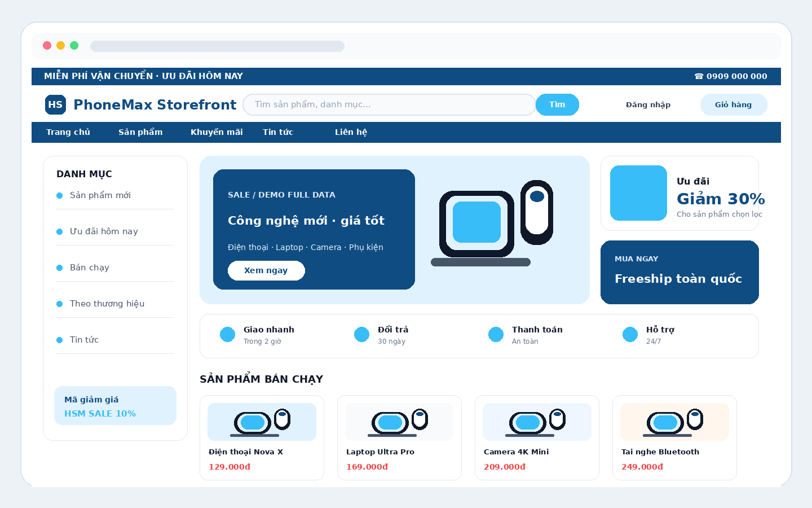Click the Đổi trả feature text
The height and width of the screenshot is (508, 812).
click(x=393, y=335)
